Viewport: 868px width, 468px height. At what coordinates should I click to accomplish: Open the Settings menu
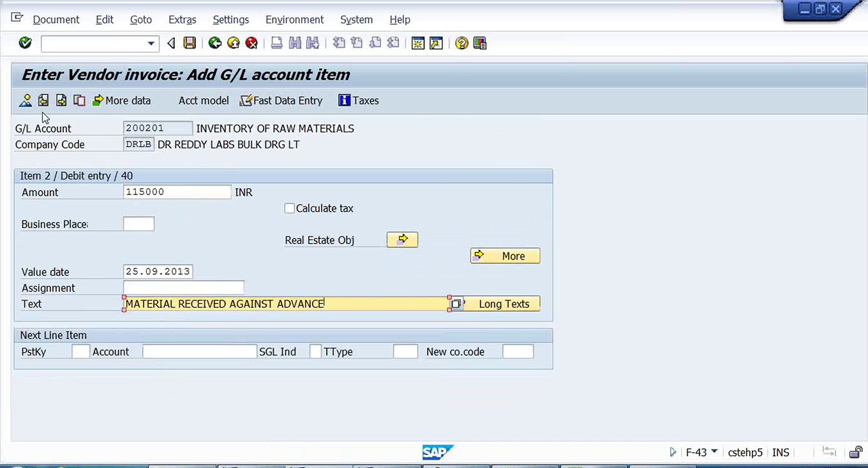[231, 19]
